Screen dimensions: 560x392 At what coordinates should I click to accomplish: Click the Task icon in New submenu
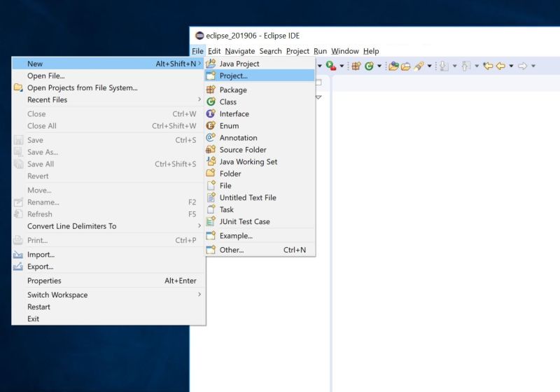[x=211, y=209]
